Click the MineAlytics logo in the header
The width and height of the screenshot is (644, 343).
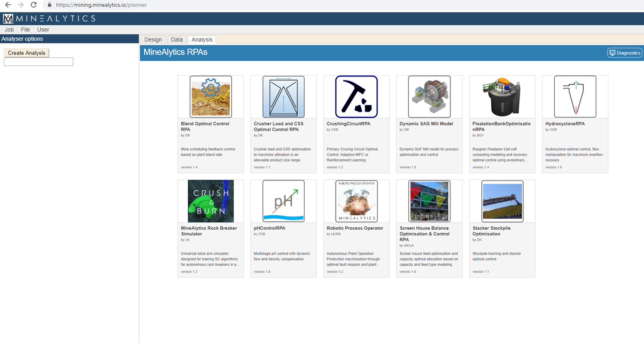pos(49,18)
